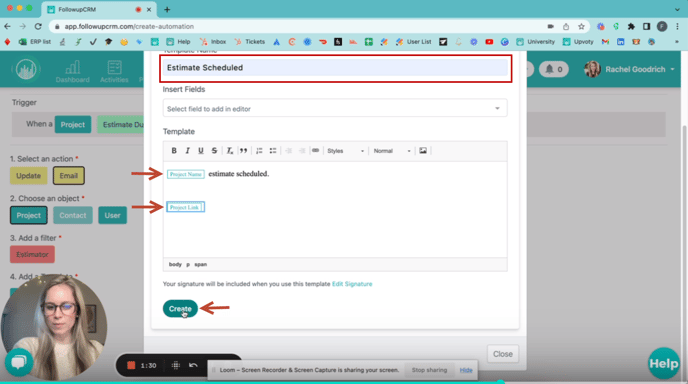The width and height of the screenshot is (688, 384).
Task: Open the Activities nav item
Action: (x=114, y=72)
